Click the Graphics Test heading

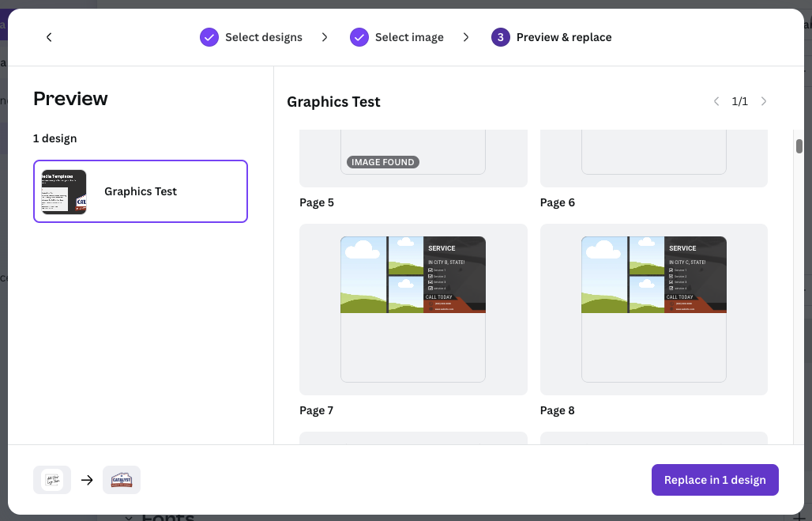(333, 102)
